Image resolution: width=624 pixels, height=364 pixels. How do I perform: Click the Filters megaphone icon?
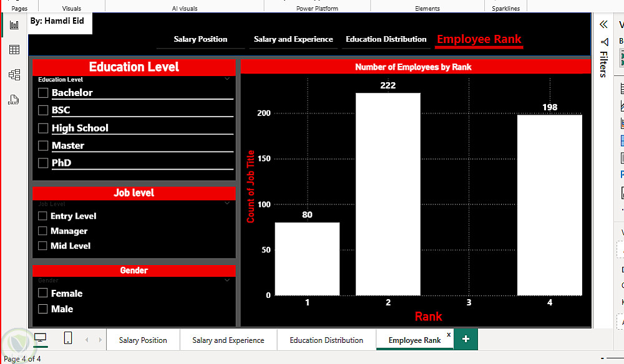point(604,42)
